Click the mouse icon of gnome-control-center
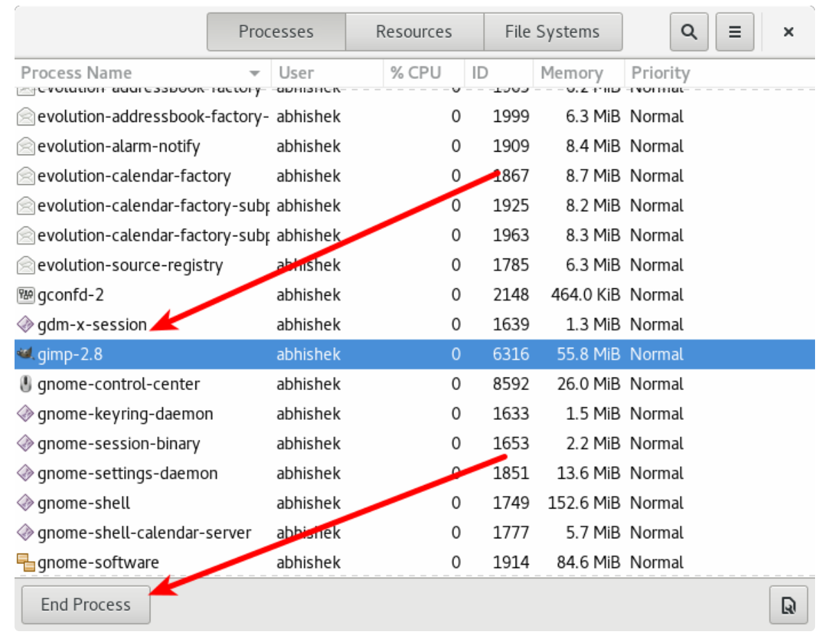The image size is (840, 636). click(26, 385)
